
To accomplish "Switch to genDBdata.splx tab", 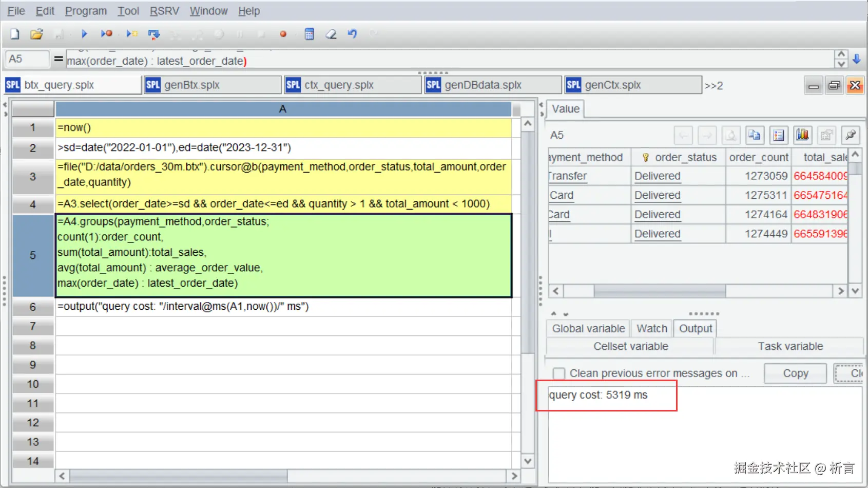I will [493, 85].
